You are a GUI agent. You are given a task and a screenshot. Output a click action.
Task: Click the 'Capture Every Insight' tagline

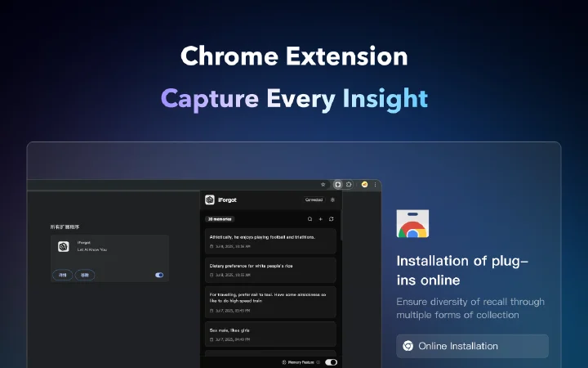(294, 99)
